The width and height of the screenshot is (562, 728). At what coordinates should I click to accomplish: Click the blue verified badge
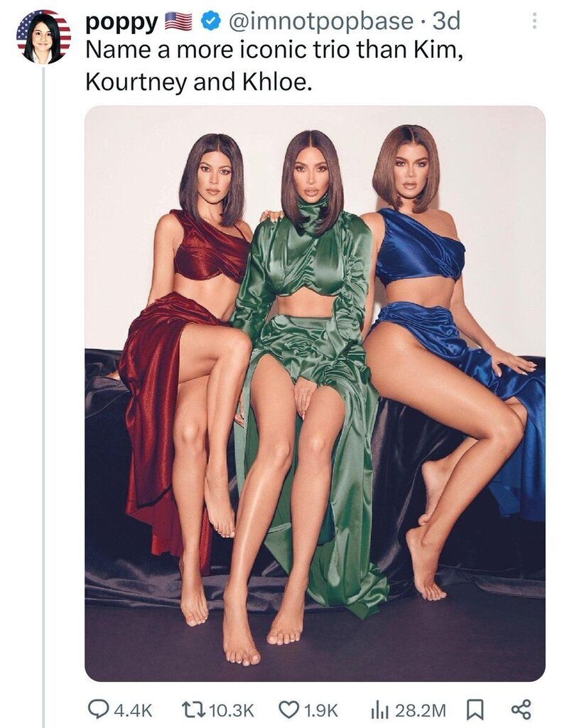tap(208, 23)
